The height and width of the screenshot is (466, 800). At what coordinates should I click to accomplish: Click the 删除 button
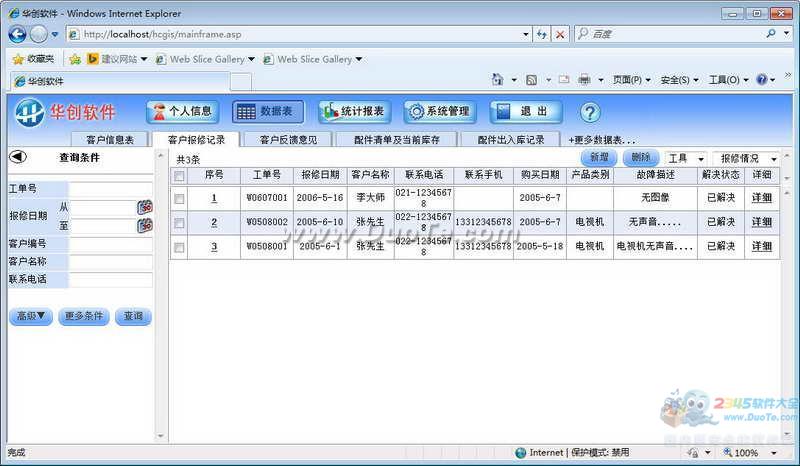pos(641,158)
